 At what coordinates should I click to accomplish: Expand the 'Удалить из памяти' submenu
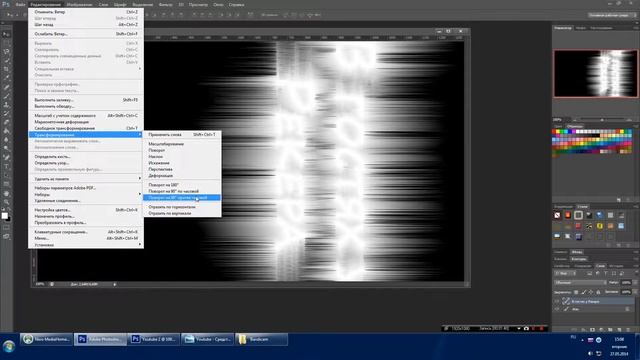coord(85,179)
